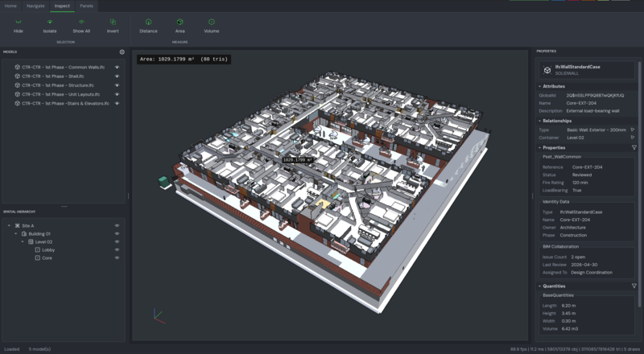Image resolution: width=644 pixels, height=354 pixels.
Task: Collapse the Attributes section
Action: [x=539, y=86]
